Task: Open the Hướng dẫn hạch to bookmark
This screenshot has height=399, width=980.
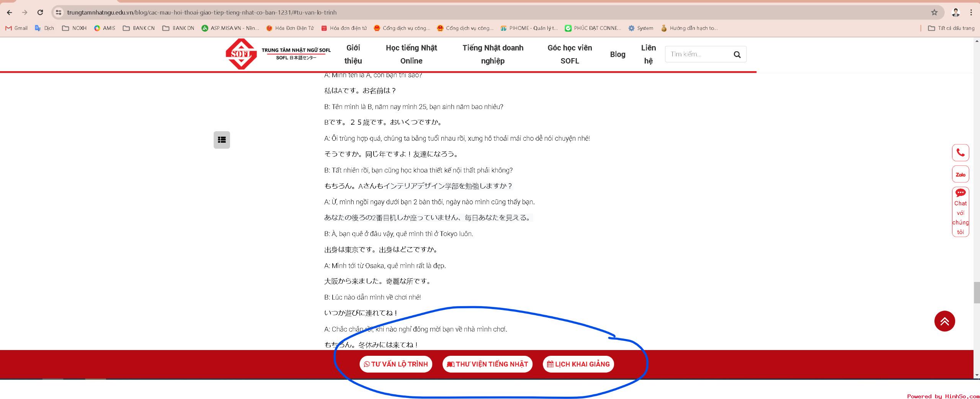Action: click(x=689, y=28)
